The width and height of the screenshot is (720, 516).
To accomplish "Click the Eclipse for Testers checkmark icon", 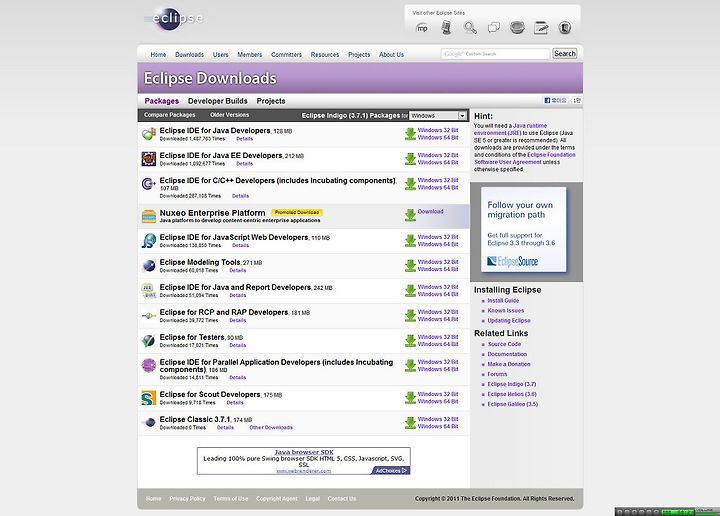I will coord(149,341).
